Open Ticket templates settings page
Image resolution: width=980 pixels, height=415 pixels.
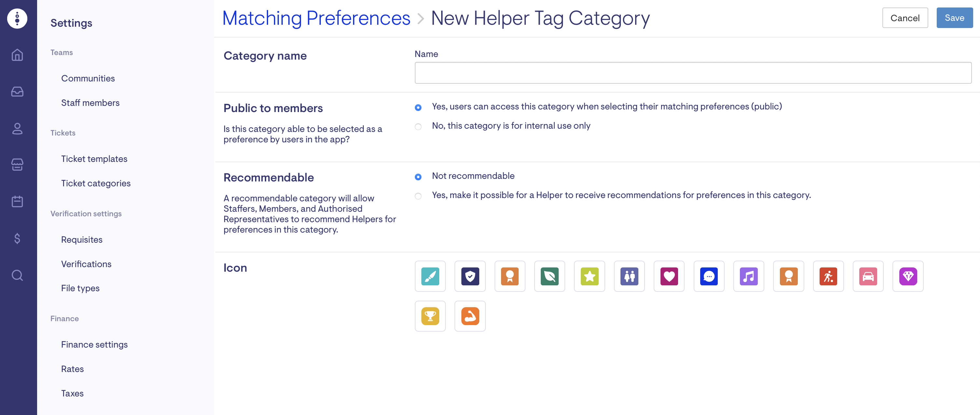click(94, 159)
